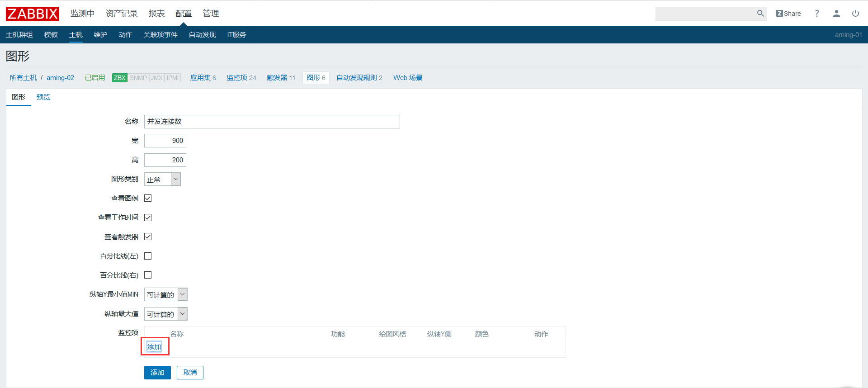Open the 纵轴最大值 dropdown
Image resolution: width=868 pixels, height=388 pixels.
[165, 314]
